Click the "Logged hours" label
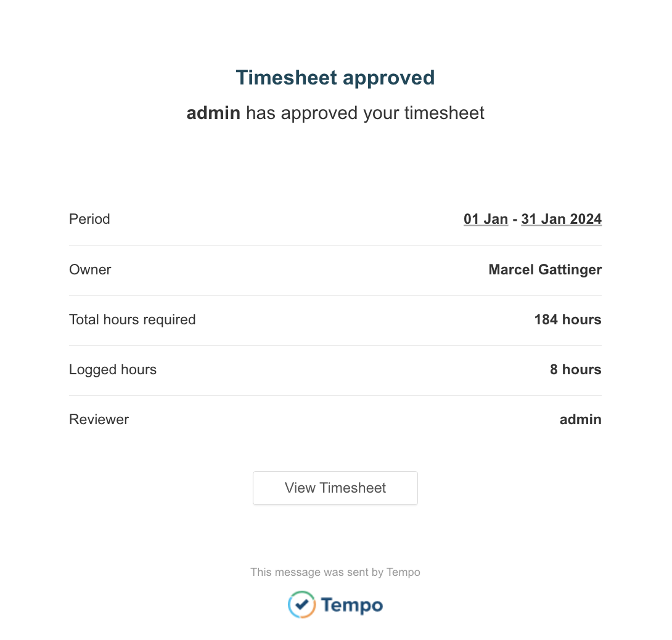Screen dimensions: 672x640 (113, 369)
